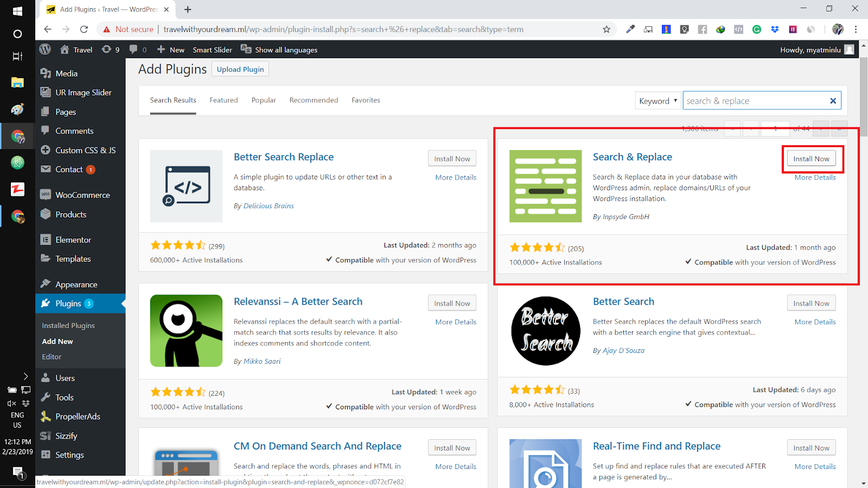Click the Ajay D'Souza author link
868x488 pixels.
[x=623, y=350]
